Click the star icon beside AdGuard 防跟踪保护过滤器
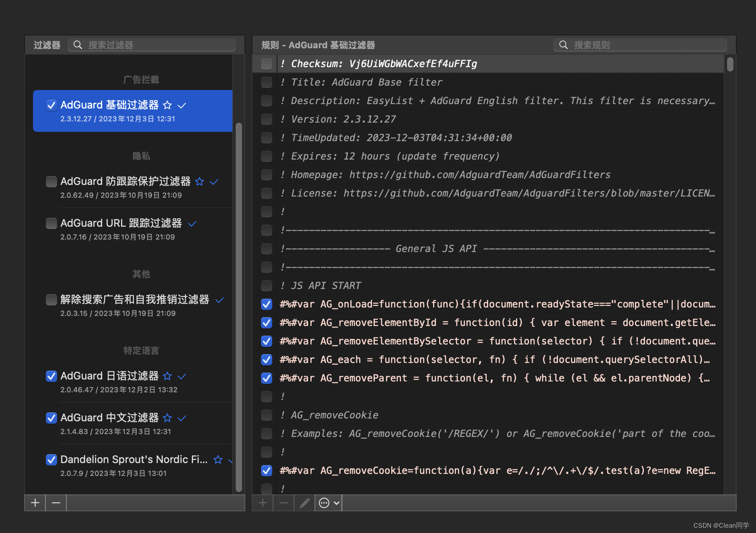This screenshot has height=533, width=756. pyautogui.click(x=199, y=182)
